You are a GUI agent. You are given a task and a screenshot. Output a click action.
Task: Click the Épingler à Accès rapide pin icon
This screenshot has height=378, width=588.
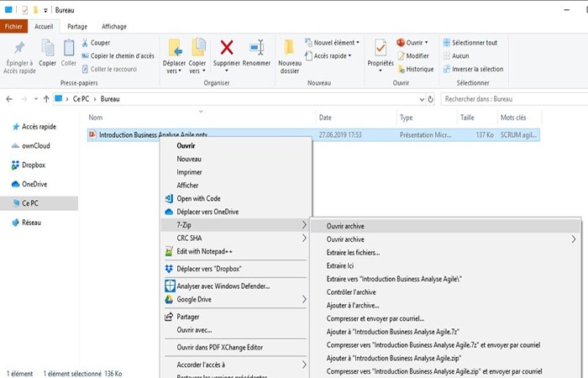[19, 48]
